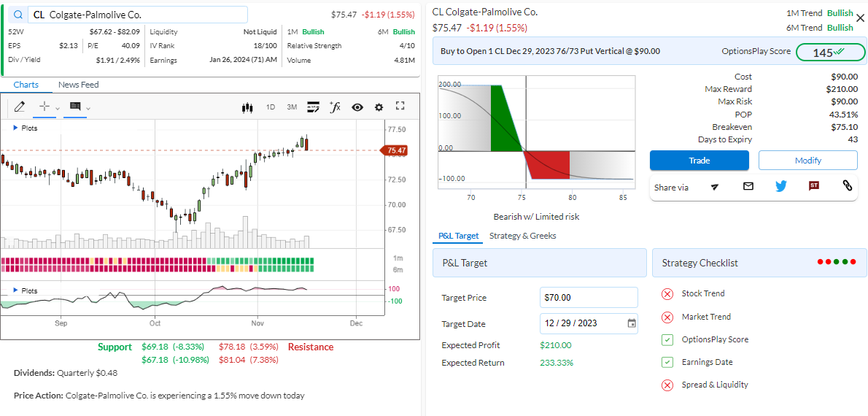
Task: Switch to the News Feed tab
Action: 79,85
